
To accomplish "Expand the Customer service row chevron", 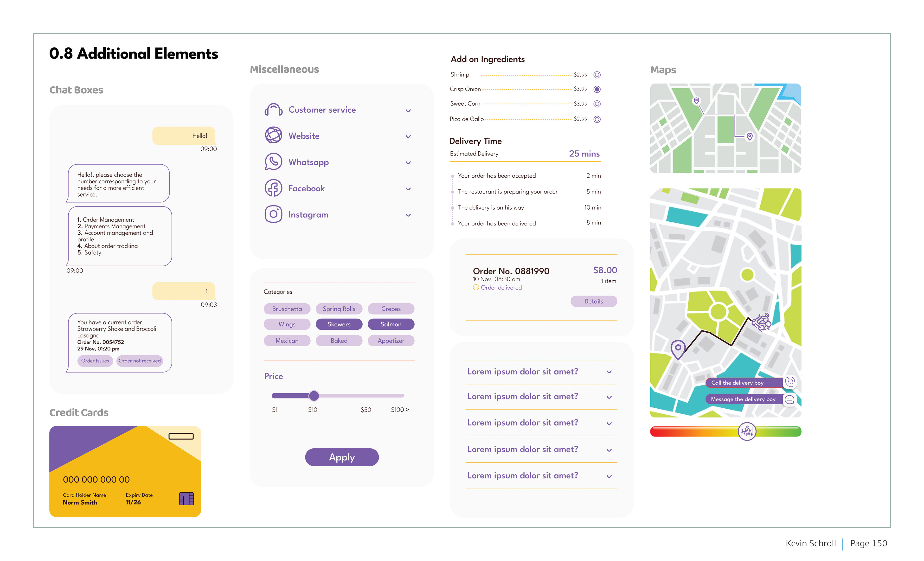I will point(408,111).
